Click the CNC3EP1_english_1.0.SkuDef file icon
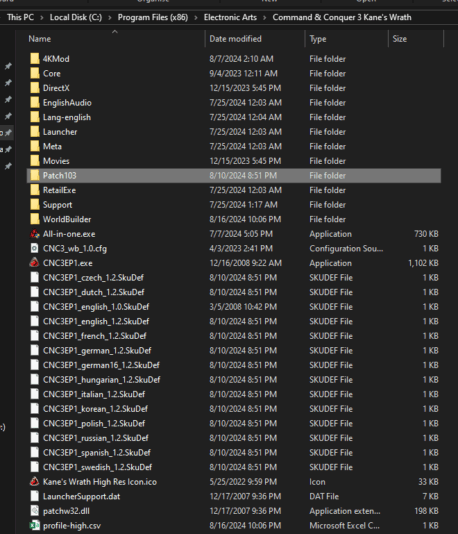458x534 pixels. click(35, 307)
